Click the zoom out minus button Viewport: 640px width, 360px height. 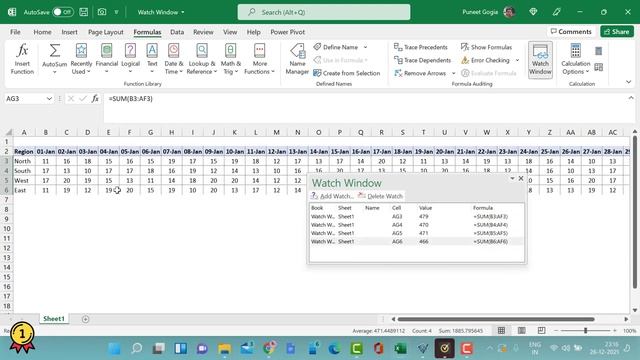pyautogui.click(x=556, y=331)
